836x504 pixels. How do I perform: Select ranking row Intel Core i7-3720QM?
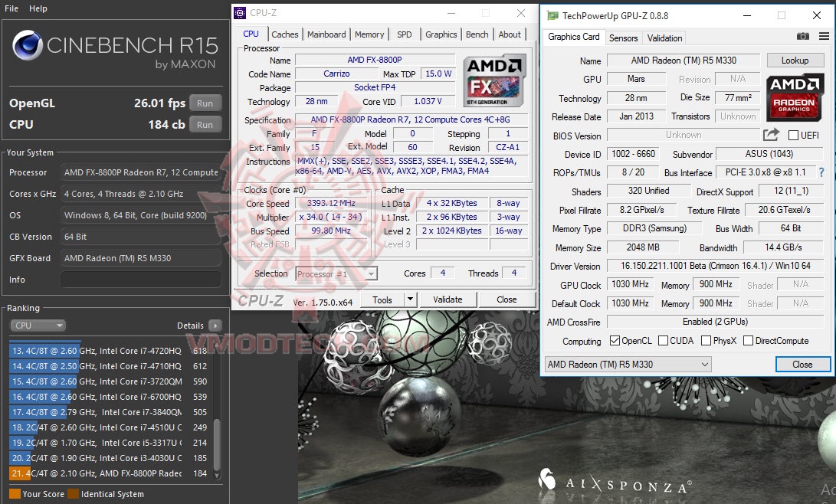(x=109, y=381)
